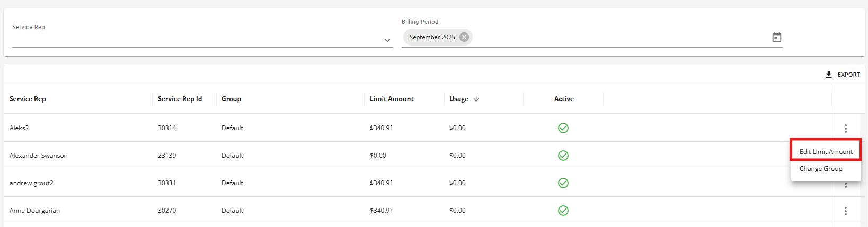Click the Active checkmark for andrew grout2
Image resolution: width=868 pixels, height=227 pixels.
coord(563,183)
